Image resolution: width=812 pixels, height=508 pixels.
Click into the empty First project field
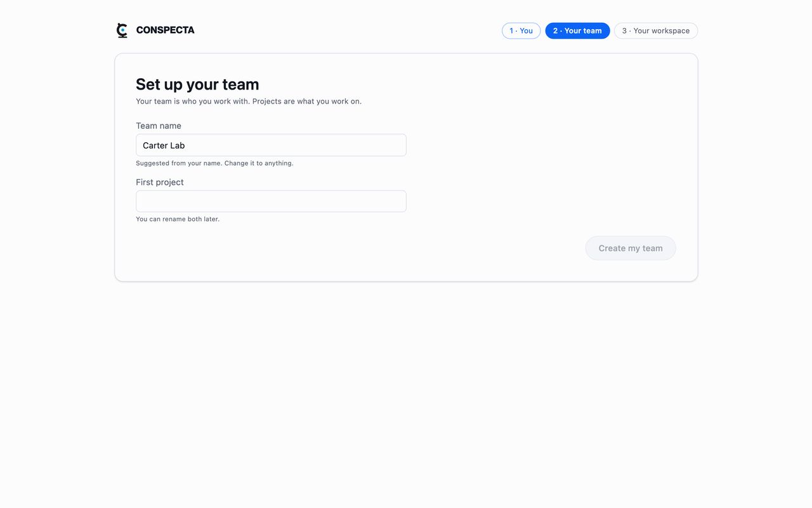tap(271, 201)
